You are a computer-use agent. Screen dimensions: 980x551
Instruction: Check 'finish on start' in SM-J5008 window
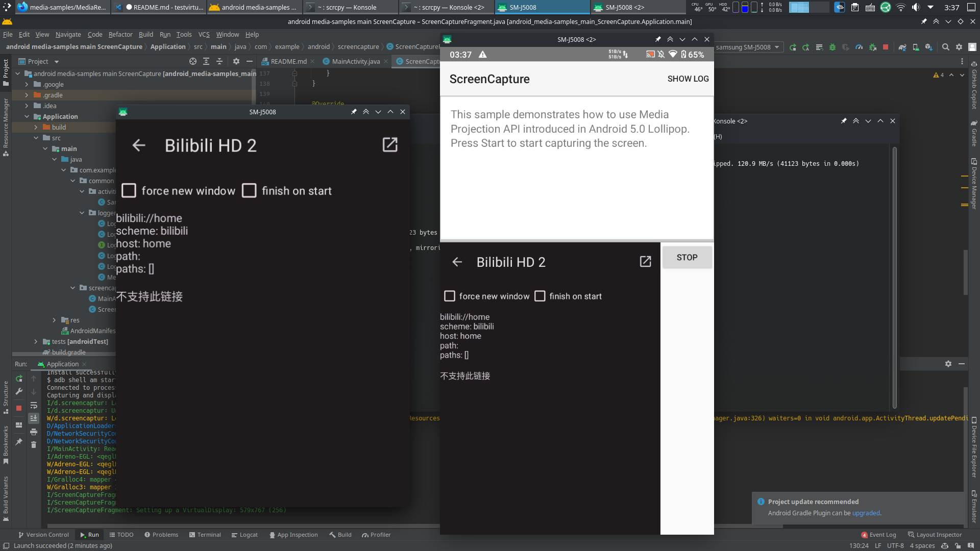coord(249,191)
